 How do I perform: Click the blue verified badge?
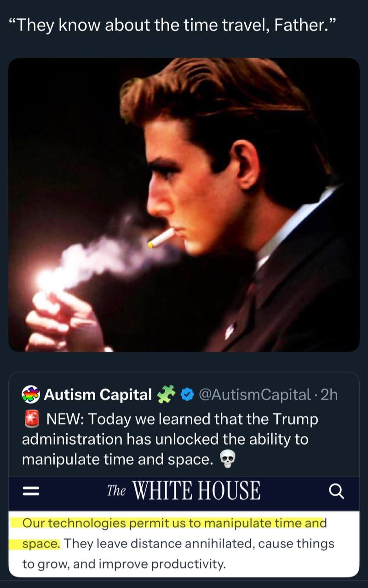tap(186, 395)
